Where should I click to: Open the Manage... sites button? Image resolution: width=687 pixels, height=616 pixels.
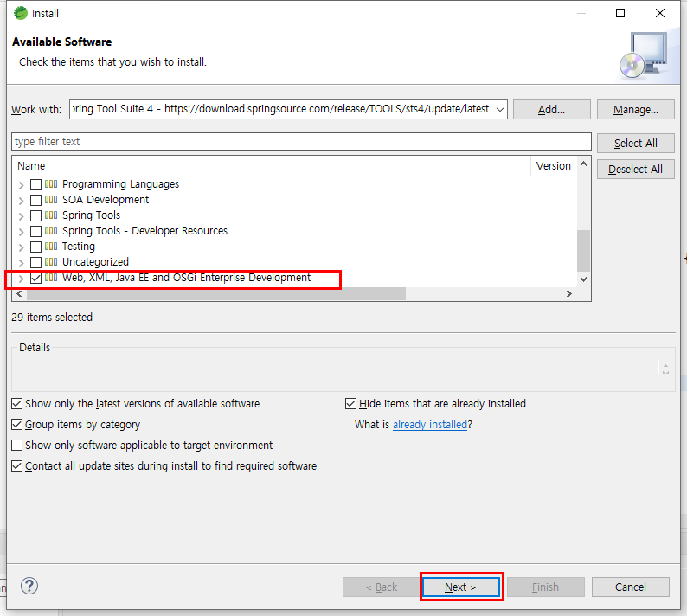[635, 110]
